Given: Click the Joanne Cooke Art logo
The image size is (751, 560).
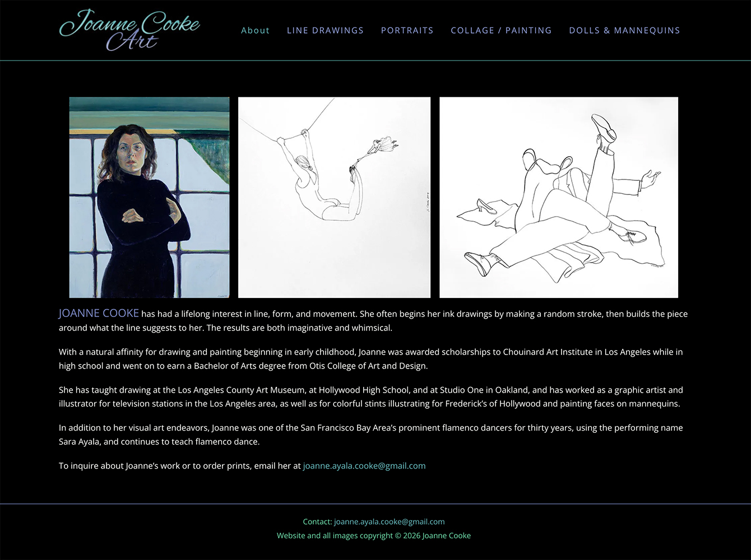Looking at the screenshot, I should 129,30.
